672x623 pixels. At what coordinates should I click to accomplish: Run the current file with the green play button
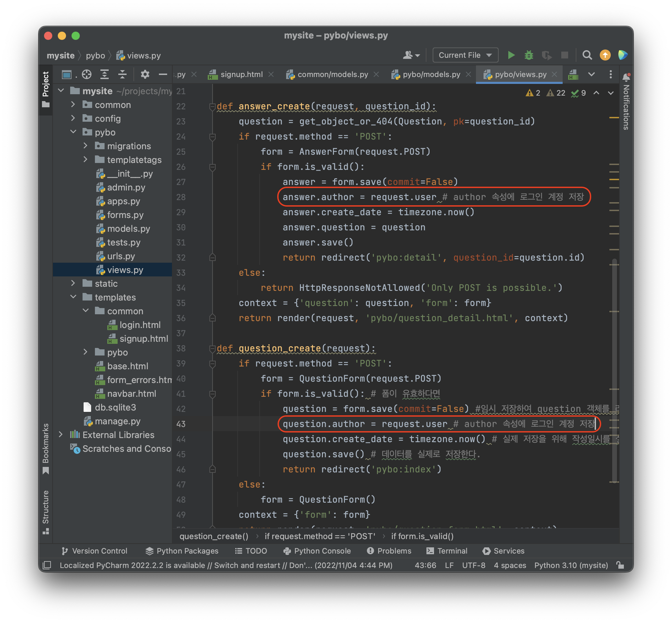(511, 55)
